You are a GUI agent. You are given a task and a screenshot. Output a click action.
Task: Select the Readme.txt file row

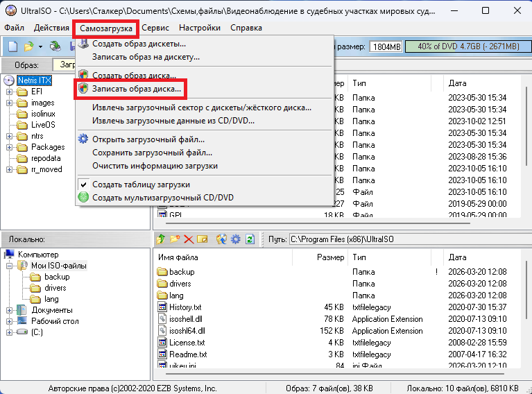pos(337,354)
